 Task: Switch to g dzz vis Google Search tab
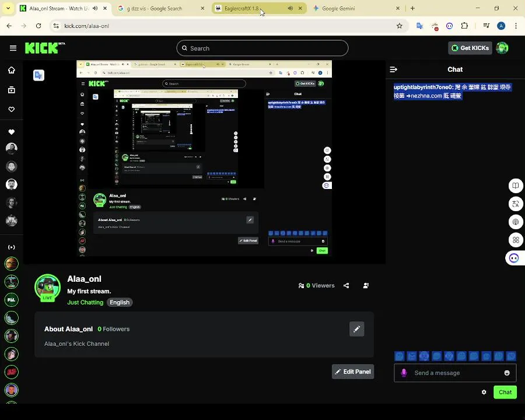[x=161, y=8]
